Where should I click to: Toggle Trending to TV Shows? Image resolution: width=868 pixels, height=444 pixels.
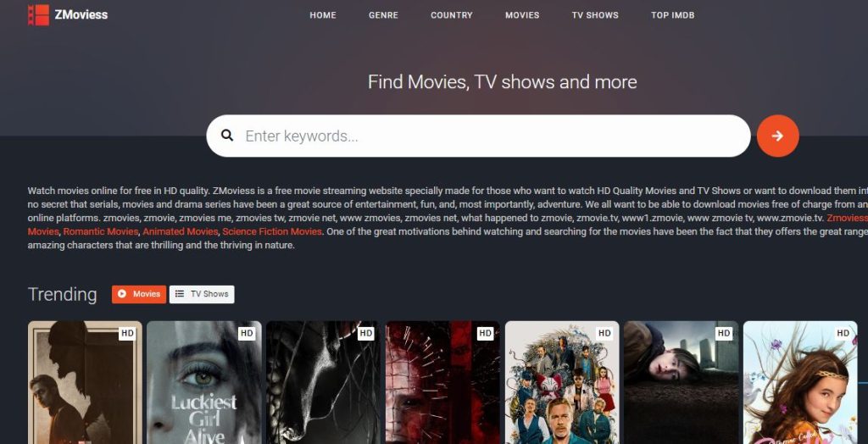coord(202,294)
